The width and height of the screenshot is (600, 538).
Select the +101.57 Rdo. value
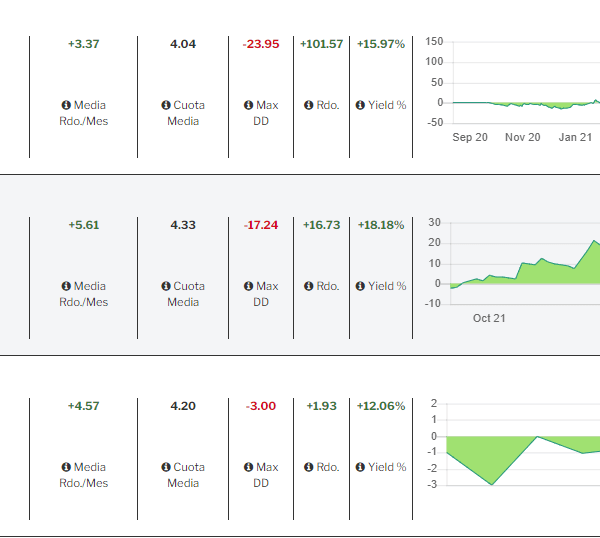click(x=321, y=44)
